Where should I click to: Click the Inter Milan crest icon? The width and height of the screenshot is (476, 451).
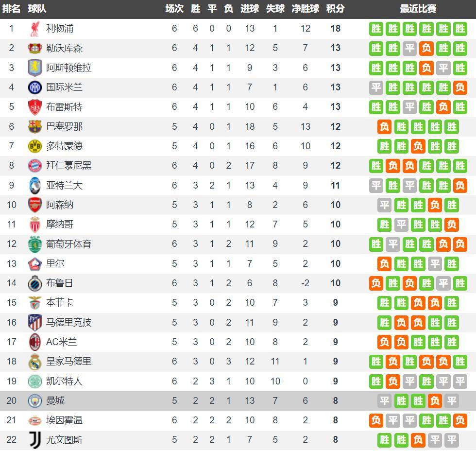(34, 87)
